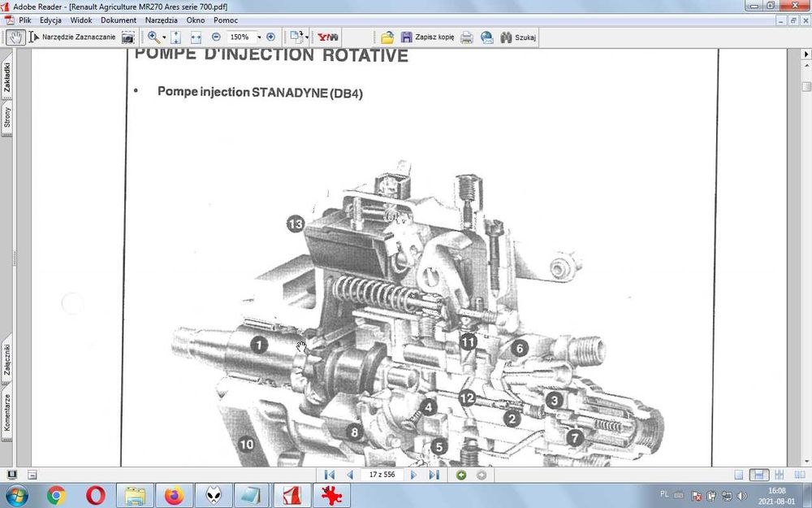The image size is (812, 508).
Task: Open the Plik menu
Action: tap(25, 20)
